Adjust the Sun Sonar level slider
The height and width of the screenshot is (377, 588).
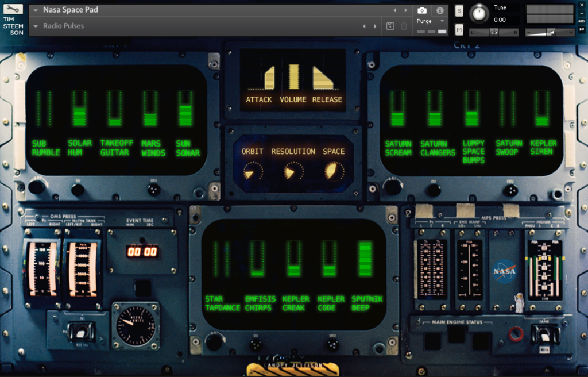click(x=185, y=109)
